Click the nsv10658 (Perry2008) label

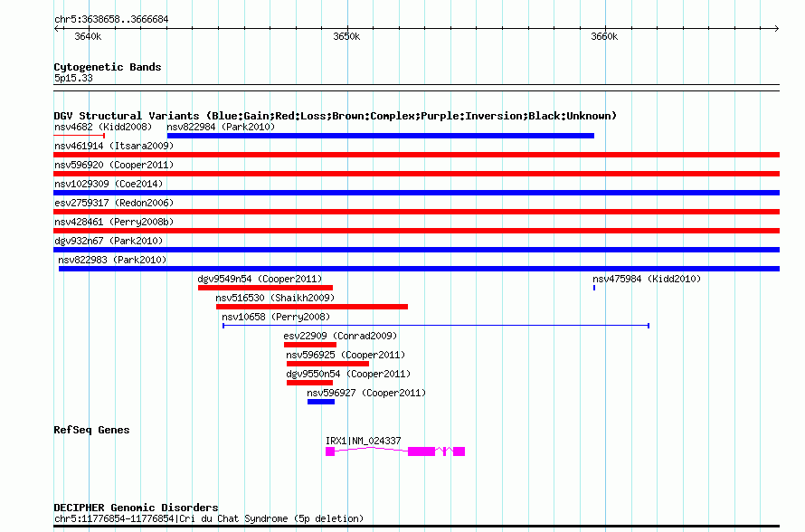click(x=276, y=317)
